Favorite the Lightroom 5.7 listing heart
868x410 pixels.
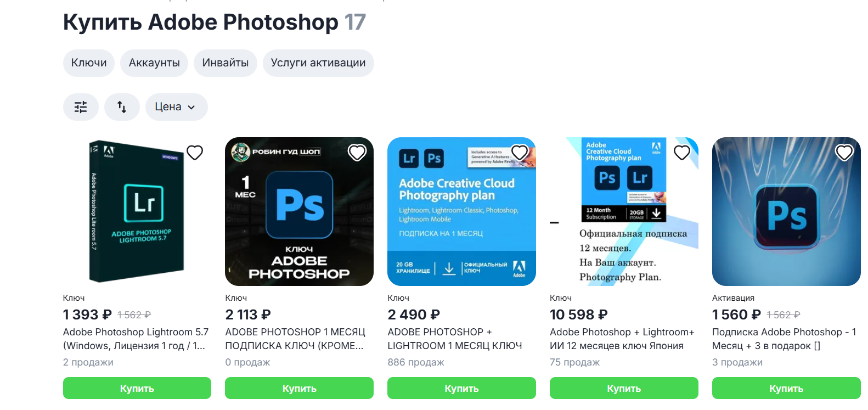click(x=195, y=153)
